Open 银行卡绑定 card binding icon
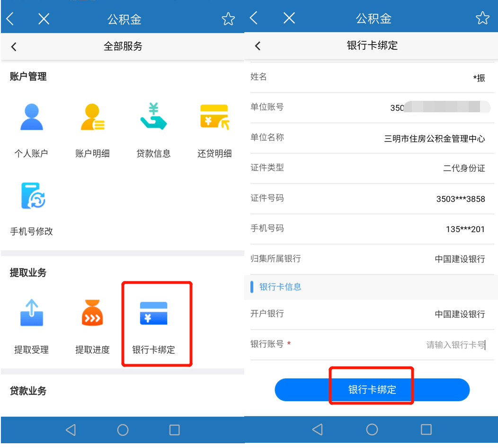This screenshot has height=448, width=498. tap(153, 314)
